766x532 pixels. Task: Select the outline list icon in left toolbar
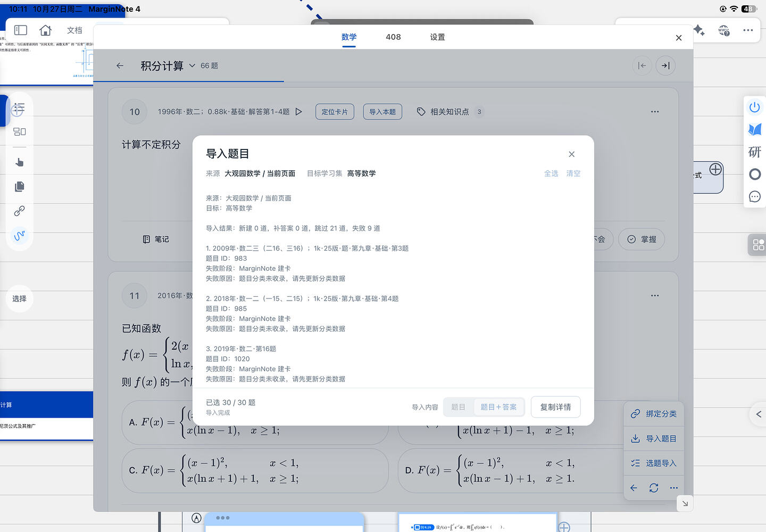[x=20, y=107]
